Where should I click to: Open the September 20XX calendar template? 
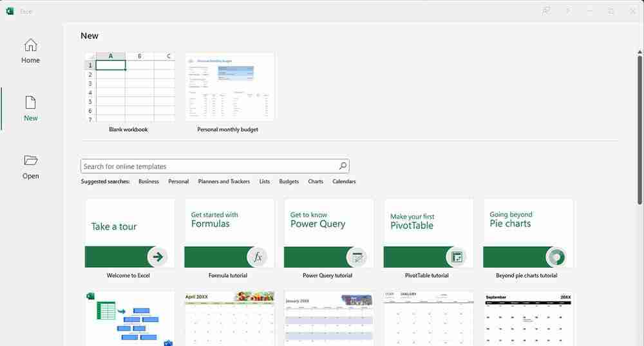[528, 318]
